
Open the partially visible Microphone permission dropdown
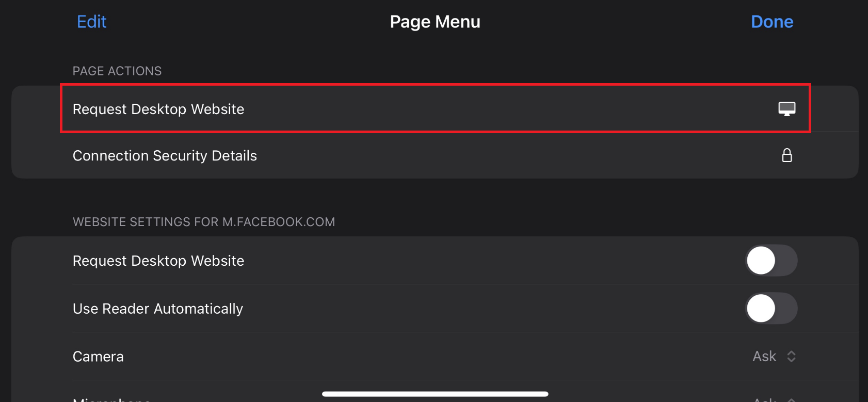pyautogui.click(x=774, y=399)
